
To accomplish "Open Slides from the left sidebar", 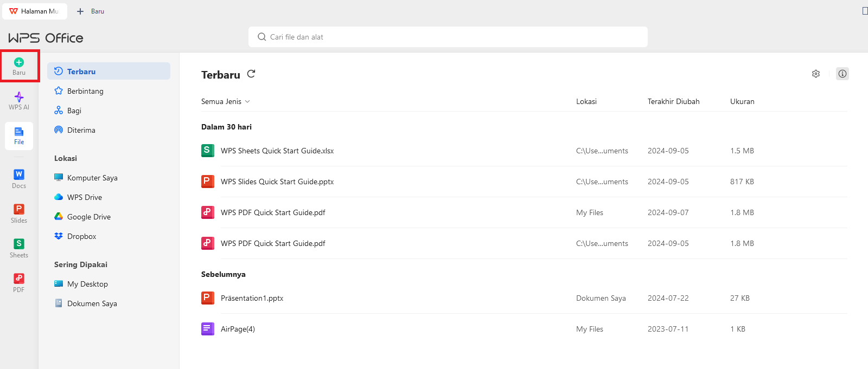I will [19, 213].
